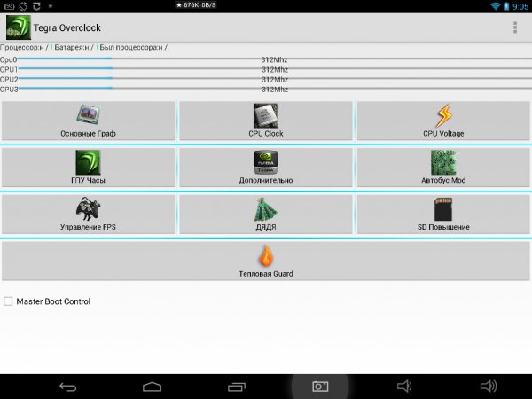Image resolution: width=532 pixels, height=399 pixels.
Task: Tap the rotation lock status icon
Action: click(23, 6)
